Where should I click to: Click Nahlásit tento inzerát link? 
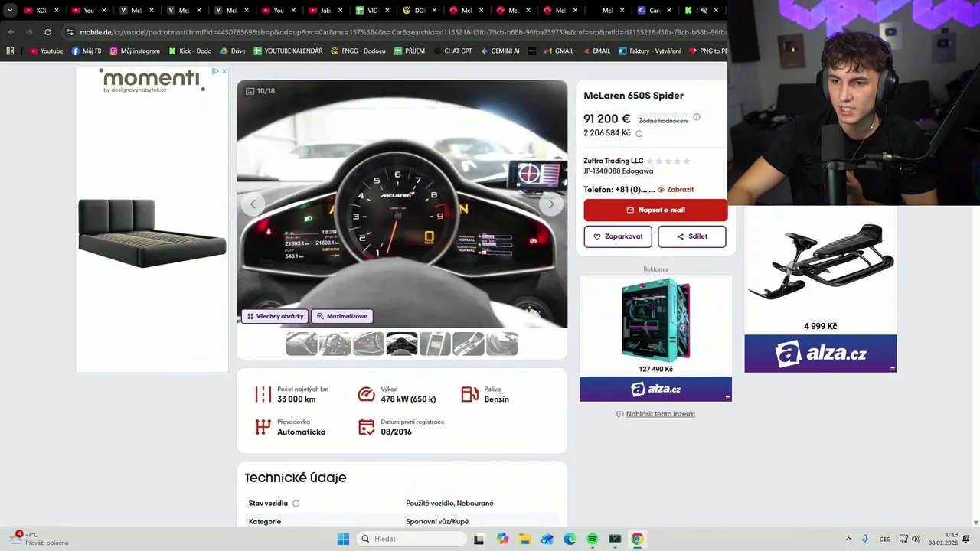pyautogui.click(x=660, y=414)
